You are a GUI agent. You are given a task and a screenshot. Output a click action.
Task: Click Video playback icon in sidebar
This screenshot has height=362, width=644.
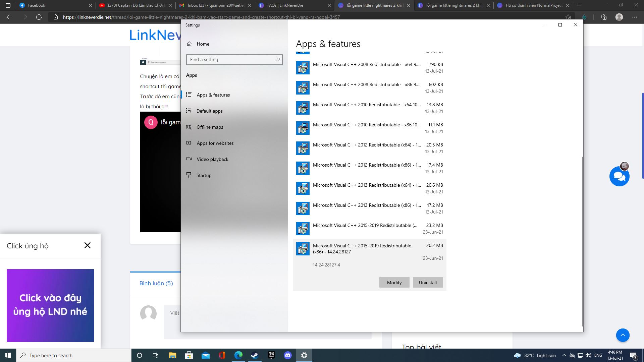(189, 159)
